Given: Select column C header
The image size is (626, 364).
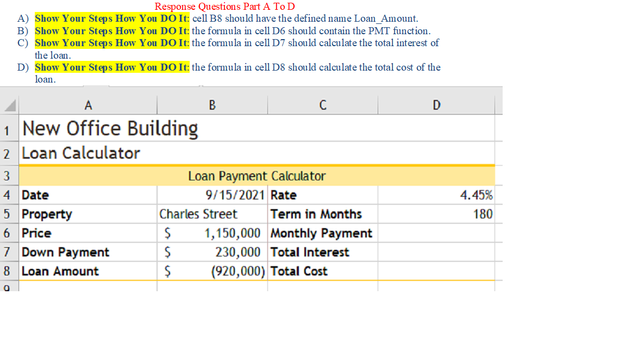Looking at the screenshot, I should pos(323,105).
